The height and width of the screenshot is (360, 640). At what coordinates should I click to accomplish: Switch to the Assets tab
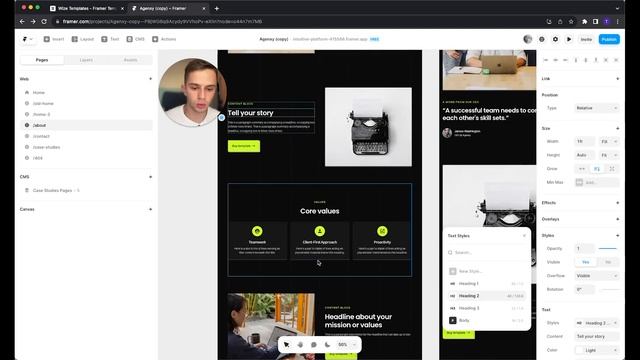click(x=131, y=60)
